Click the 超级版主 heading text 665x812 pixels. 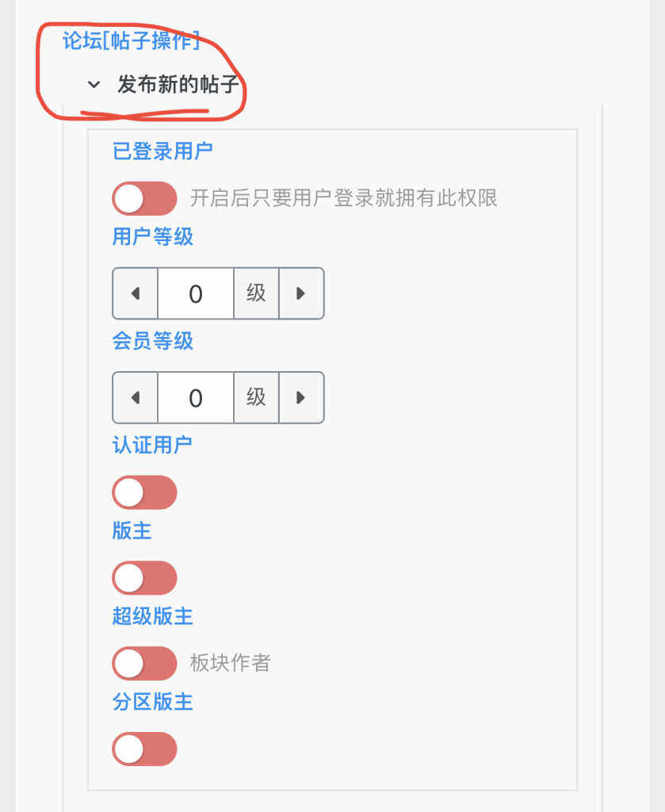(x=153, y=616)
